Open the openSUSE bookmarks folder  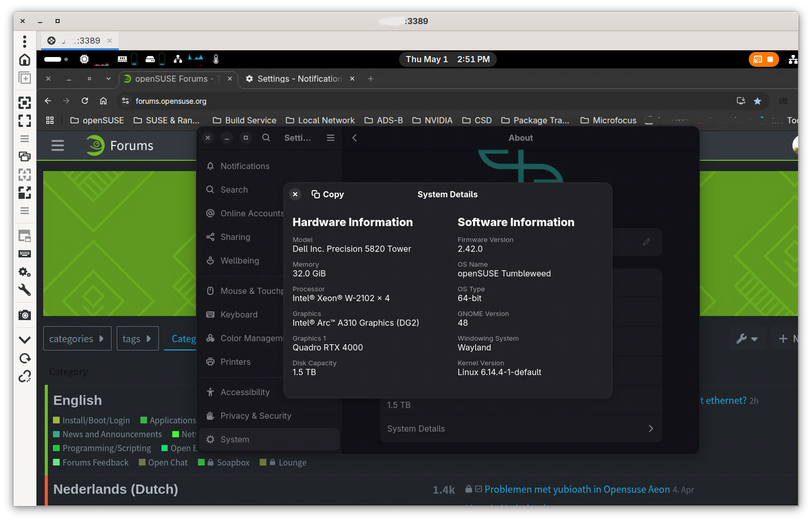97,120
